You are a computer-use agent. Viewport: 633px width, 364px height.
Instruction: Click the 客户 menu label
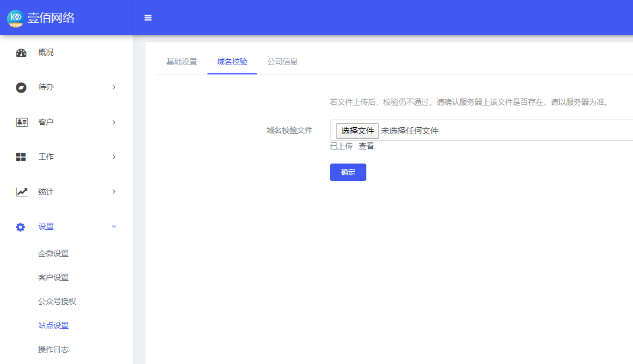(46, 123)
